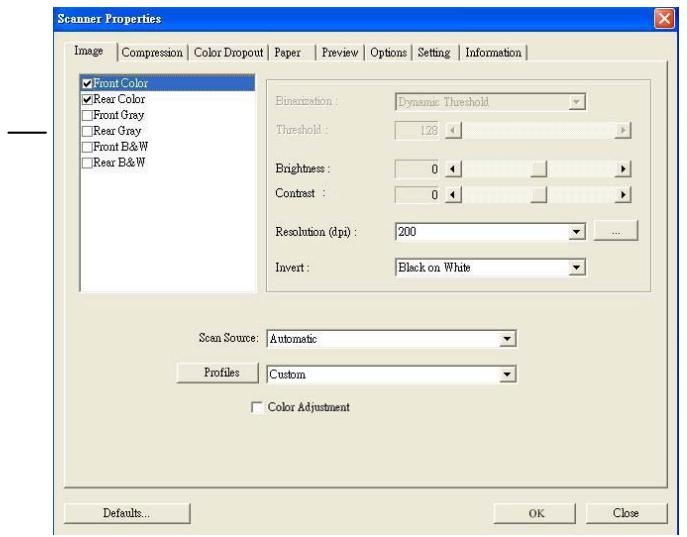This screenshot has width=687, height=537.
Task: Enable the Color Adjustment checkbox
Action: coord(257,407)
